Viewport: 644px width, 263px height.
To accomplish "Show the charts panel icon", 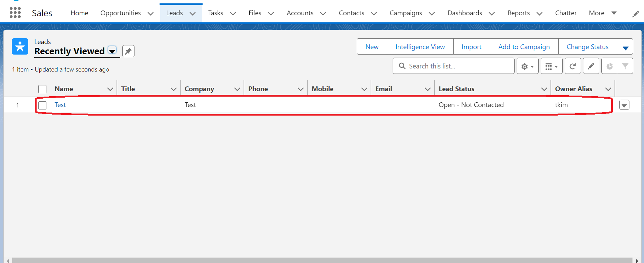I will tap(609, 66).
